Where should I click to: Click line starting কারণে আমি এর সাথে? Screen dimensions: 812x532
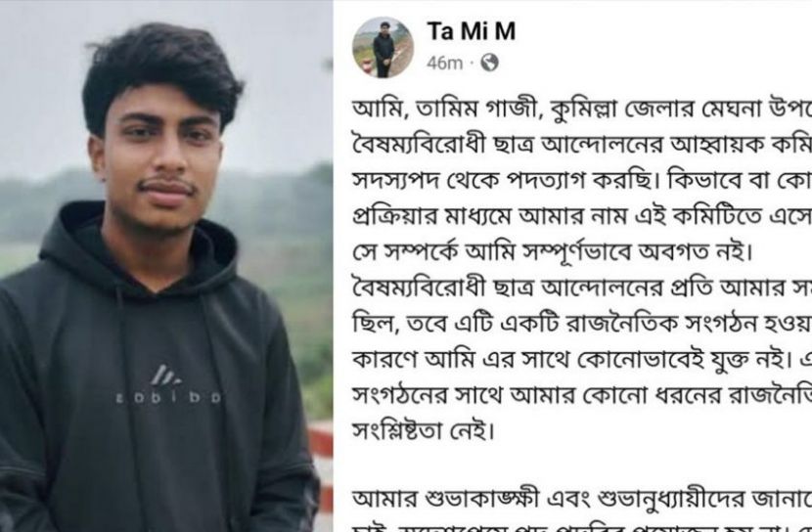582,360
